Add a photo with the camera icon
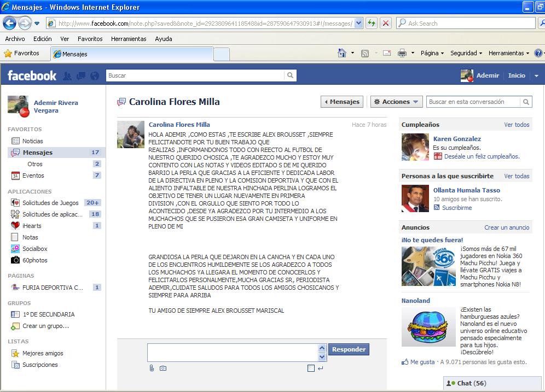 pyautogui.click(x=163, y=368)
